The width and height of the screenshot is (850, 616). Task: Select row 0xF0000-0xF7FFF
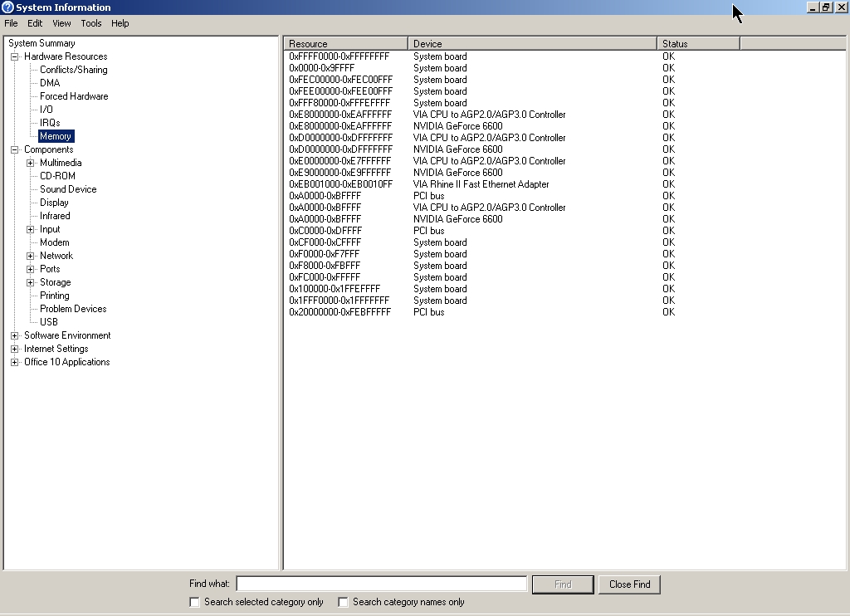(325, 254)
